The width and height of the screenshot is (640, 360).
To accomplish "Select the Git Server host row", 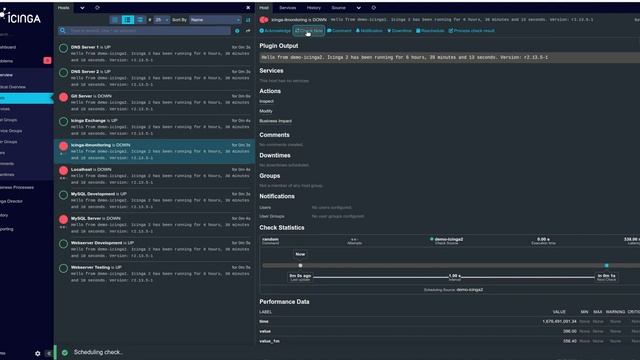I will click(x=155, y=102).
